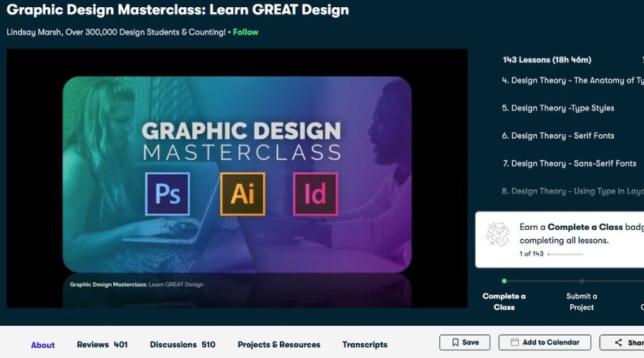
Task: Select lesson 5 Type Styles
Action: (557, 108)
